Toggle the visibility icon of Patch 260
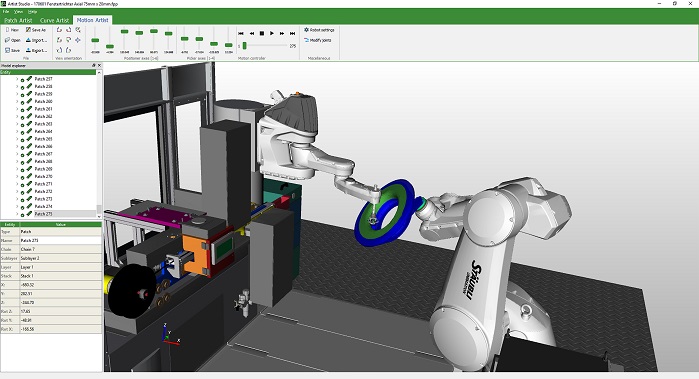 [x=22, y=102]
